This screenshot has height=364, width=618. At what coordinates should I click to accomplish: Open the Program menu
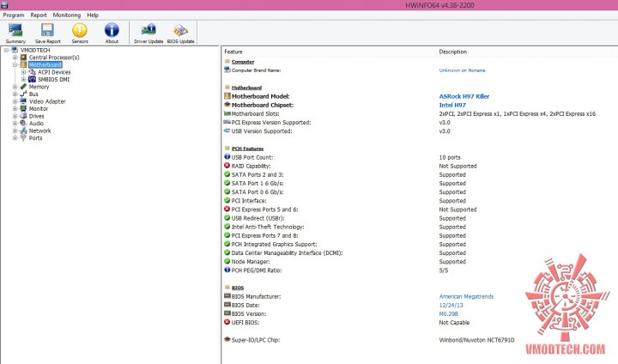(x=14, y=15)
